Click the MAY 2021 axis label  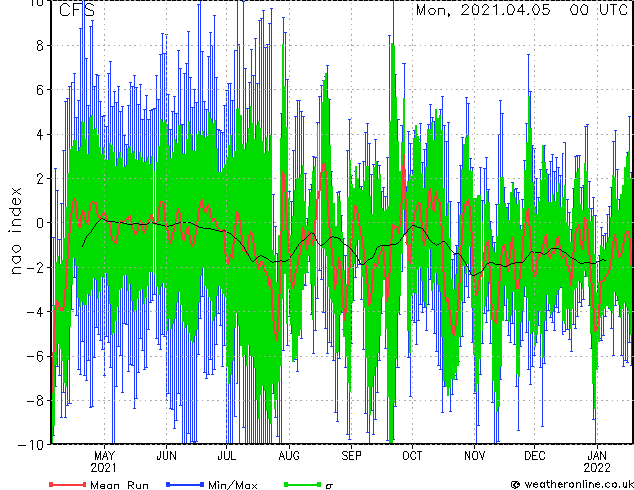(x=104, y=462)
